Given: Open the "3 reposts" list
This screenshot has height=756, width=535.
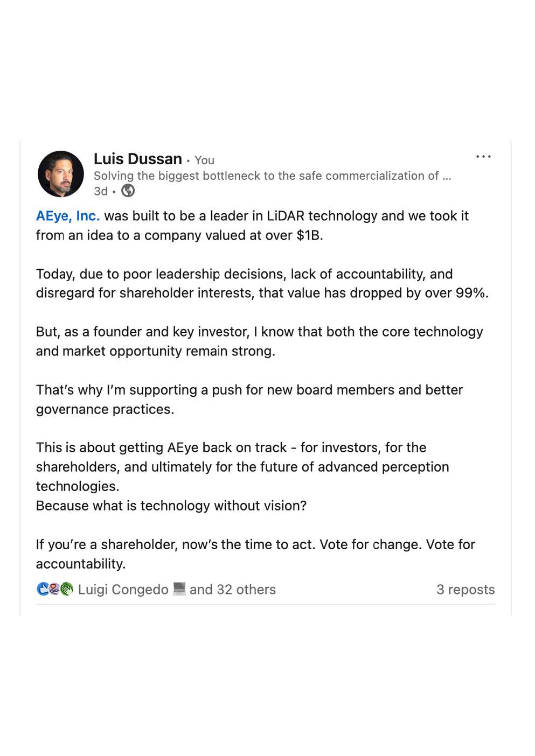Looking at the screenshot, I should [x=465, y=590].
